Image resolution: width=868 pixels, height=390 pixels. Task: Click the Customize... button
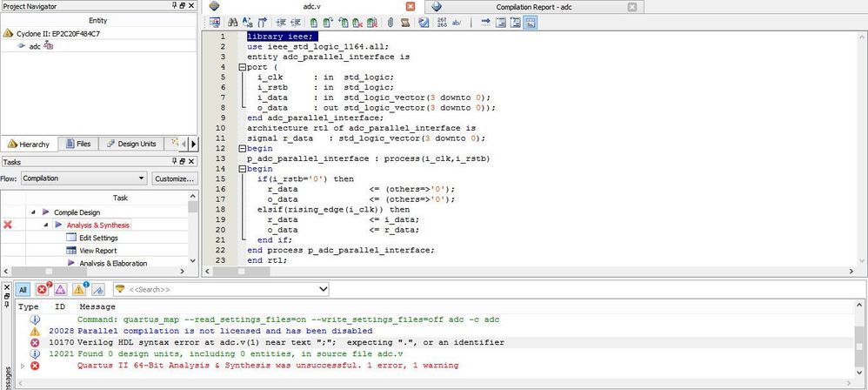tap(175, 178)
